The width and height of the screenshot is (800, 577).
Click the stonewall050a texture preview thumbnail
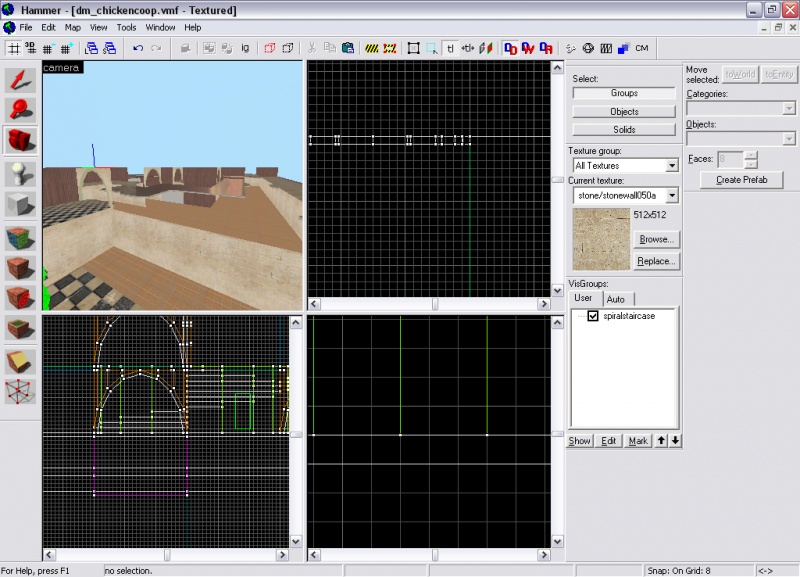pos(602,239)
